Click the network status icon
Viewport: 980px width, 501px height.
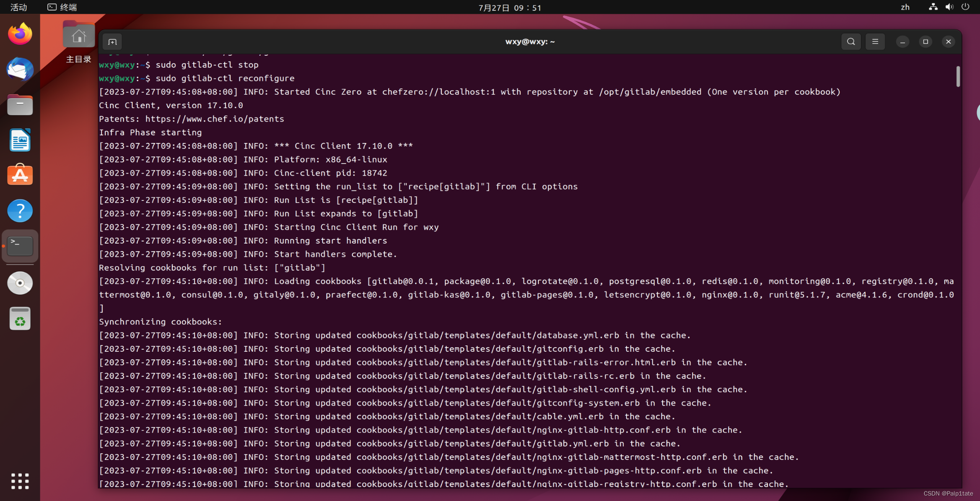pos(933,7)
